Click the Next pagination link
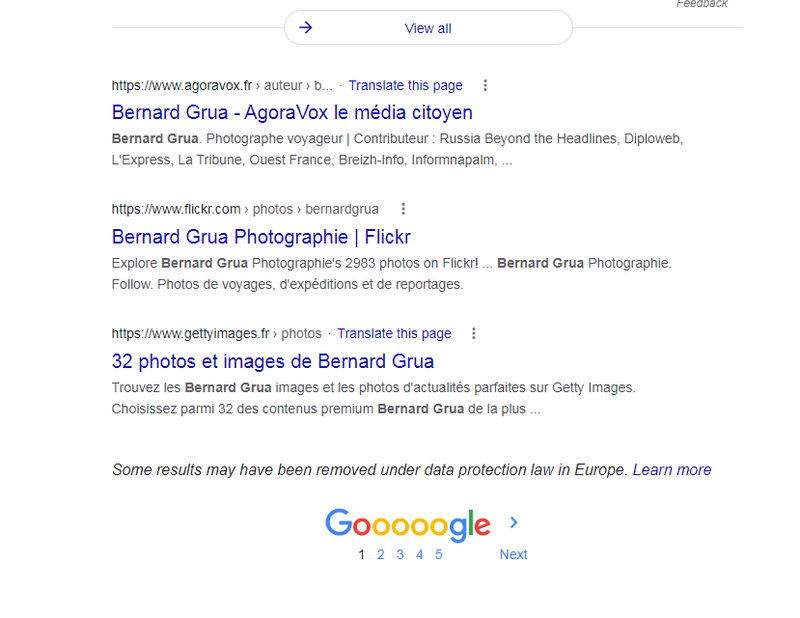This screenshot has height=618, width=800. pyautogui.click(x=513, y=554)
